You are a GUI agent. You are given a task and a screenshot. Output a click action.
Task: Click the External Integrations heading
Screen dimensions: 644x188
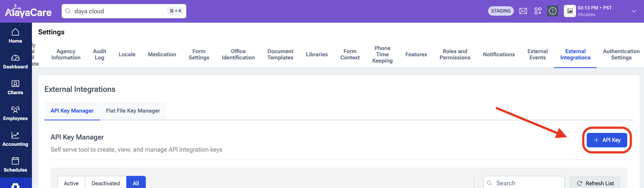coord(80,89)
